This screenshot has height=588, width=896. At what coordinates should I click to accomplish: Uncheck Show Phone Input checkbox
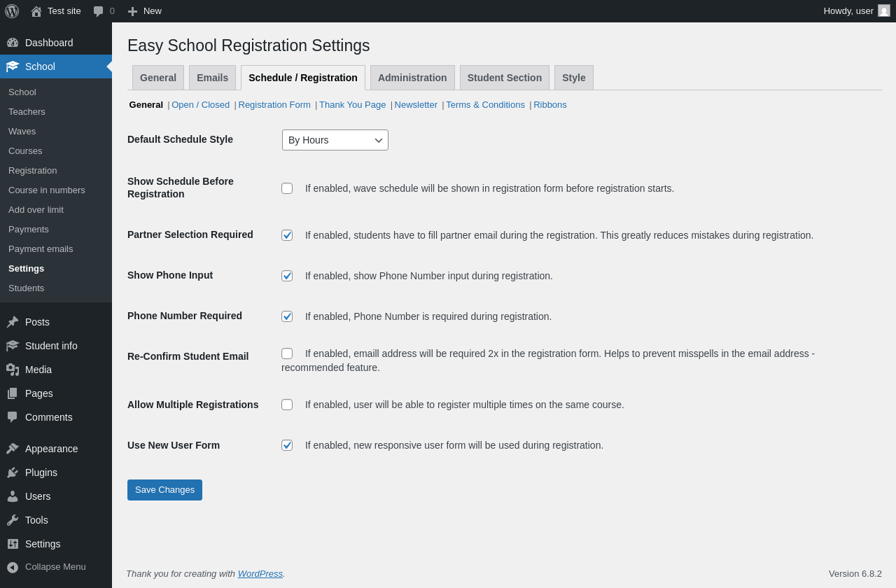(287, 276)
